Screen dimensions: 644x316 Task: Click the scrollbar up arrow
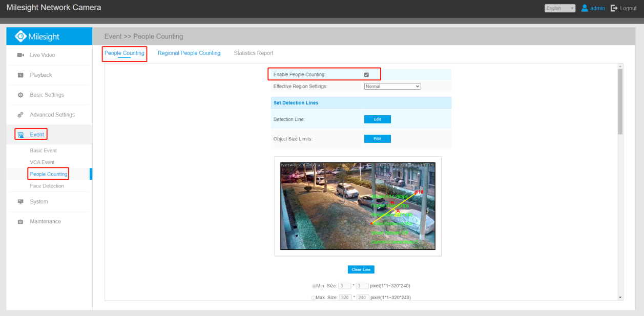pos(620,67)
